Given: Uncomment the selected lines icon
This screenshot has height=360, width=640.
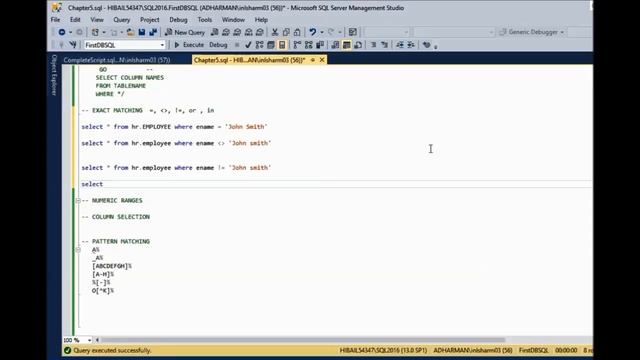Looking at the screenshot, I should click(384, 45).
